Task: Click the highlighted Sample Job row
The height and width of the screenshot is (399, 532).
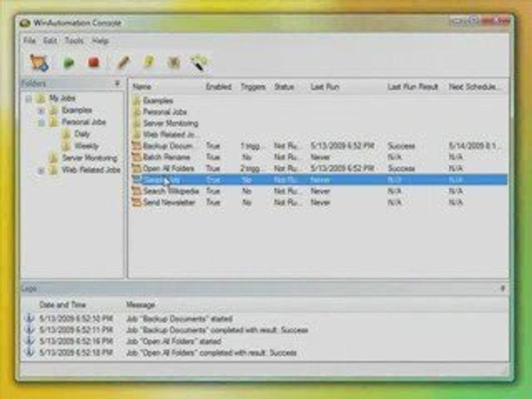Action: tap(319, 180)
